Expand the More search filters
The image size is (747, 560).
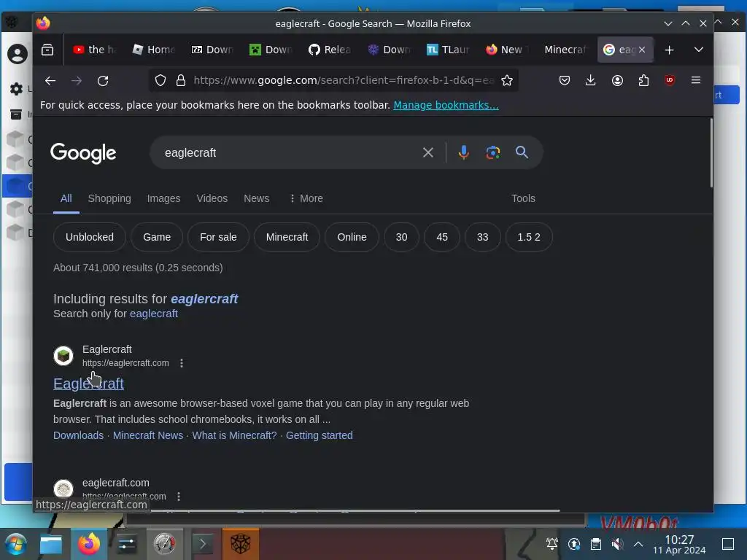(306, 198)
